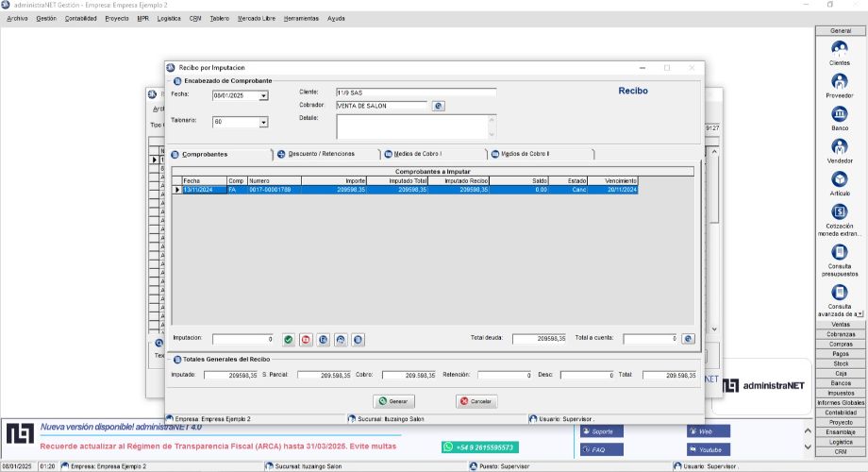
Task: Click the Cliente input field
Action: (x=416, y=93)
